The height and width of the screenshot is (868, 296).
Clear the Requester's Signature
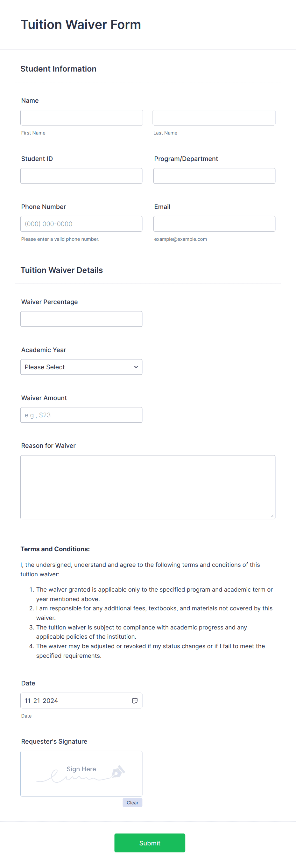132,802
